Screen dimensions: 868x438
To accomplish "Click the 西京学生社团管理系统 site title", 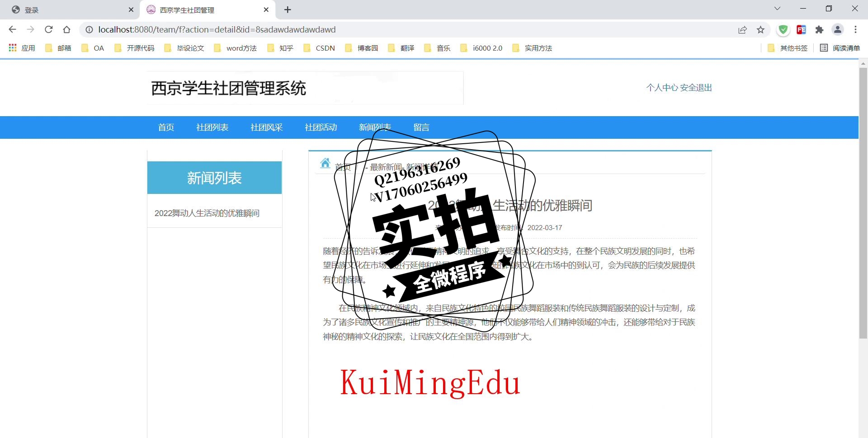I will [229, 88].
